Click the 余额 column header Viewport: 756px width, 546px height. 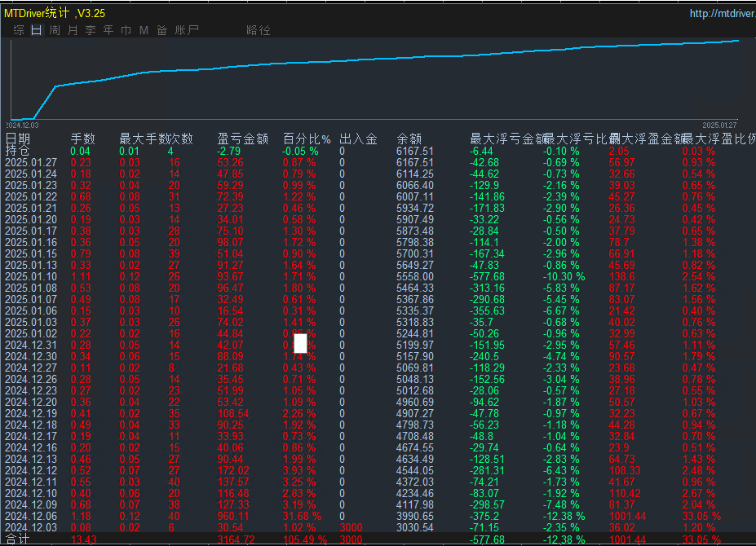(x=409, y=139)
